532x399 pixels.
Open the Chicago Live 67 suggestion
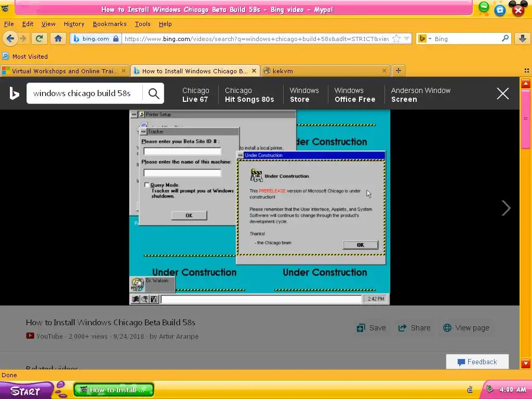[195, 95]
